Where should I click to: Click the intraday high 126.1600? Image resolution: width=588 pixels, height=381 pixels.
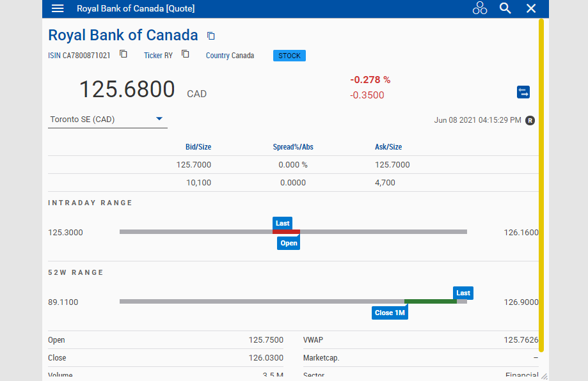tap(521, 233)
